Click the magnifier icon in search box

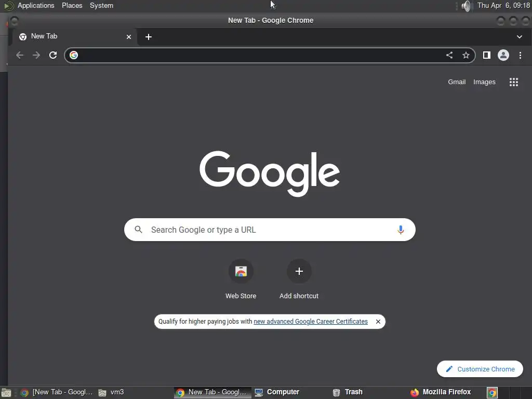pos(138,230)
